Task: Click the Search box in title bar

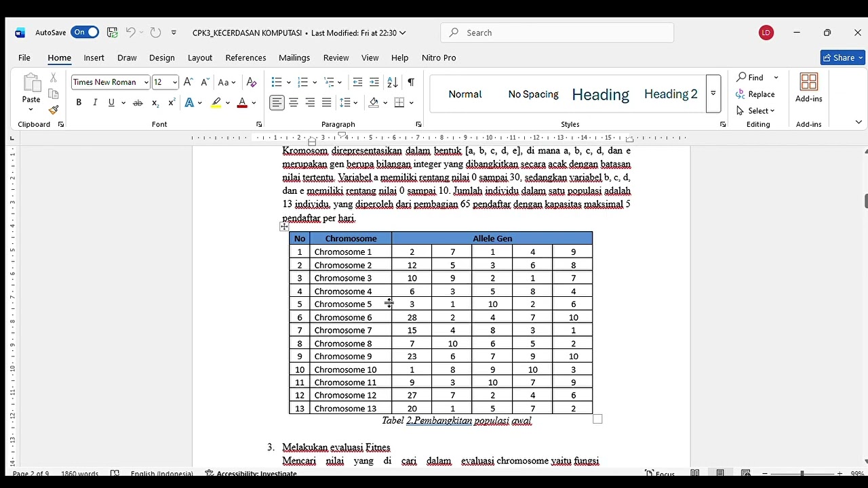Action: pos(557,33)
